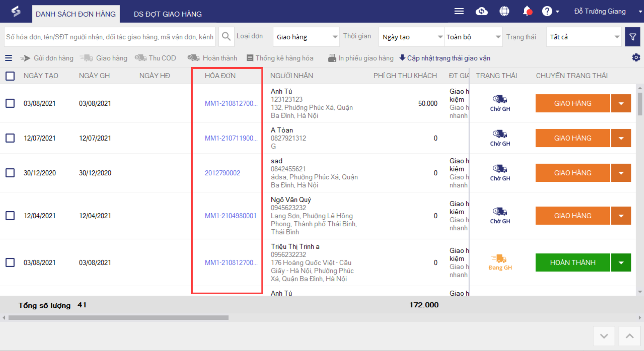Check the 30/12/2020 order row
Viewport: 644px width, 351px height.
(x=10, y=173)
